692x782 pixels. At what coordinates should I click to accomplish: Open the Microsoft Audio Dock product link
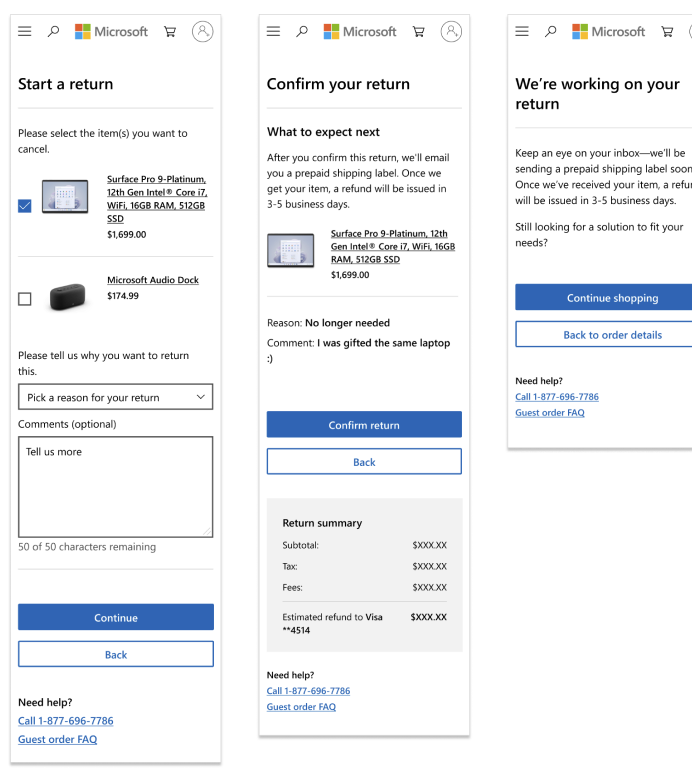click(153, 280)
